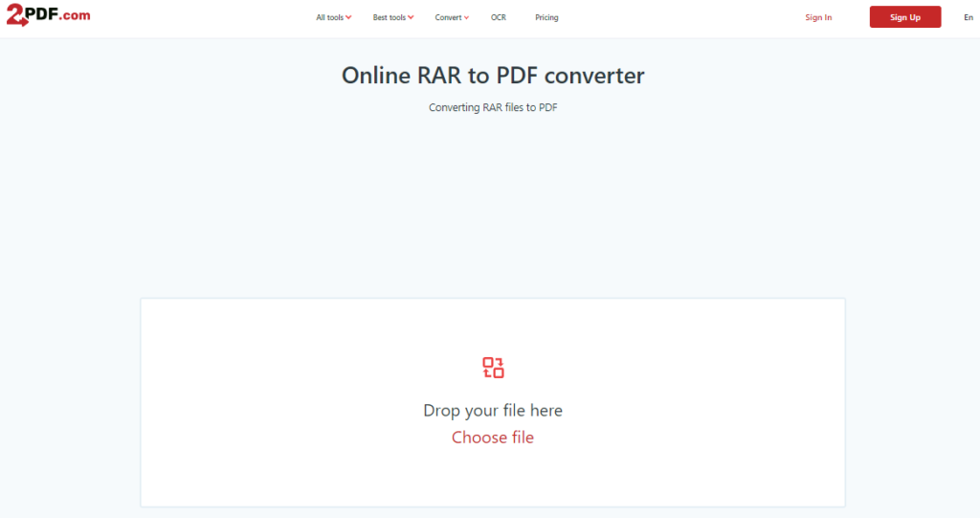
Task: Click the 'Converting RAR files to PDF' subtitle
Action: click(x=493, y=107)
